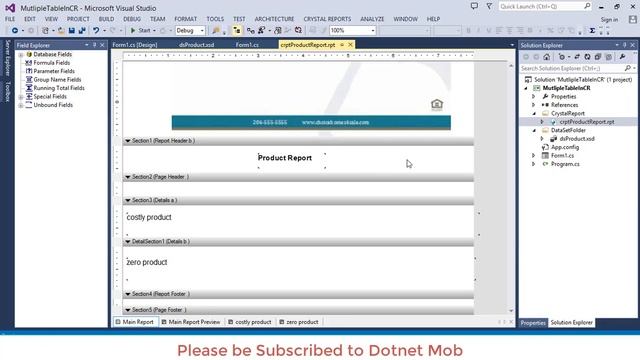The height and width of the screenshot is (360, 640).
Task: Click the Save All toolbar icon
Action: [x=82, y=31]
